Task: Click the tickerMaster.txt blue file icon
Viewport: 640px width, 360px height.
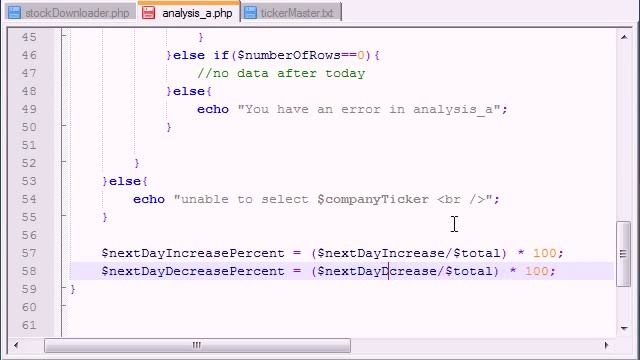Action: 251,13
